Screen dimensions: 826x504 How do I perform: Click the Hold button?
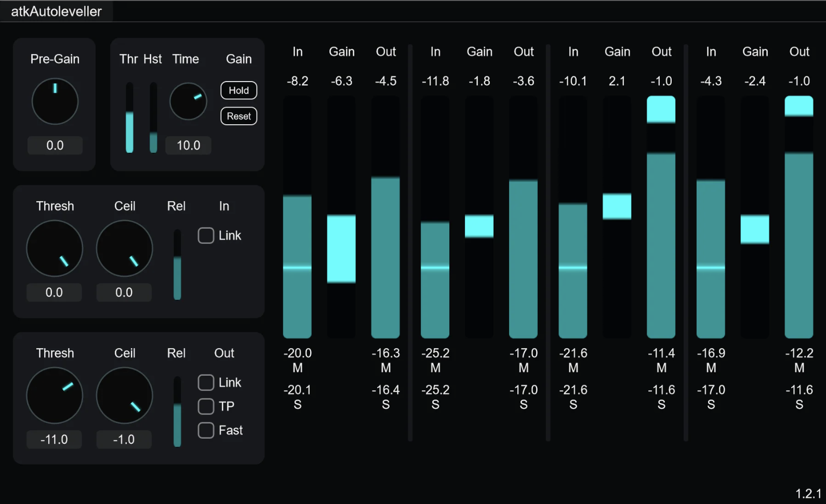[x=239, y=90]
